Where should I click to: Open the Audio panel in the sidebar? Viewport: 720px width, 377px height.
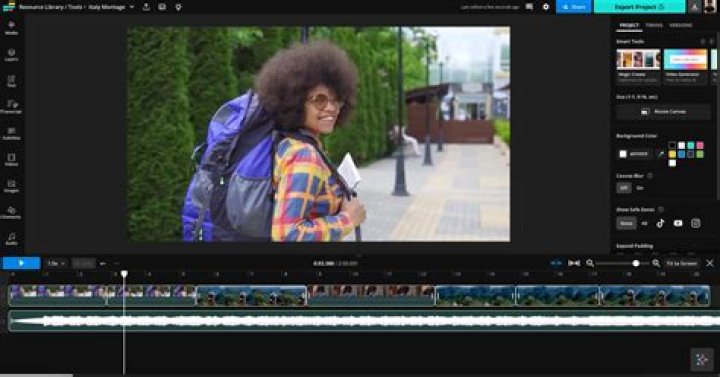(x=11, y=238)
